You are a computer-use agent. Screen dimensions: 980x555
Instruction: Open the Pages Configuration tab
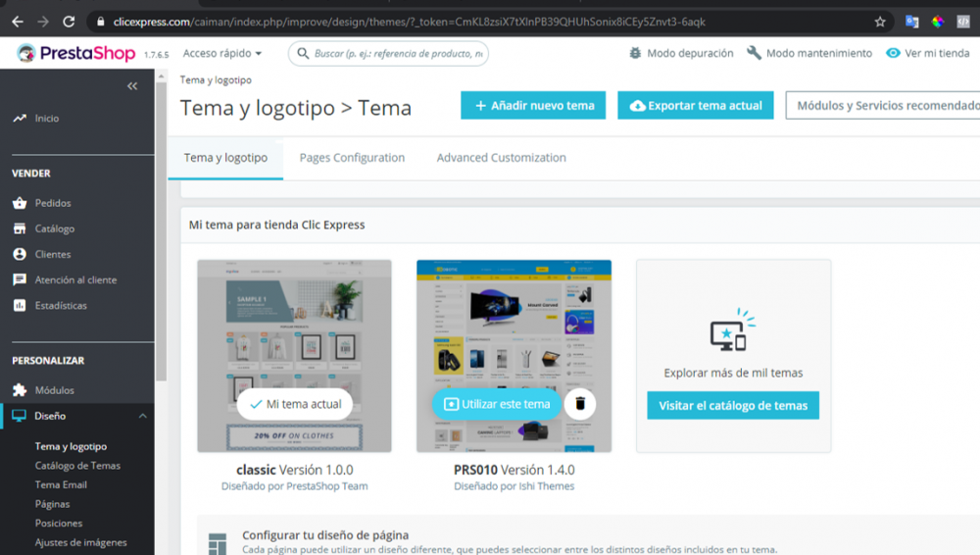pos(352,158)
